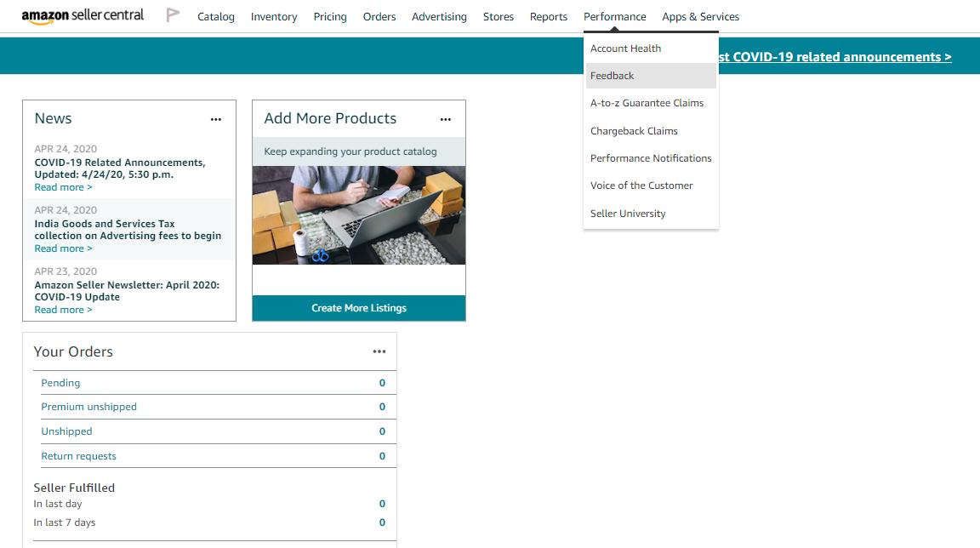This screenshot has height=548, width=980.
Task: Open the Your Orders three-dots menu
Action: pos(379,351)
